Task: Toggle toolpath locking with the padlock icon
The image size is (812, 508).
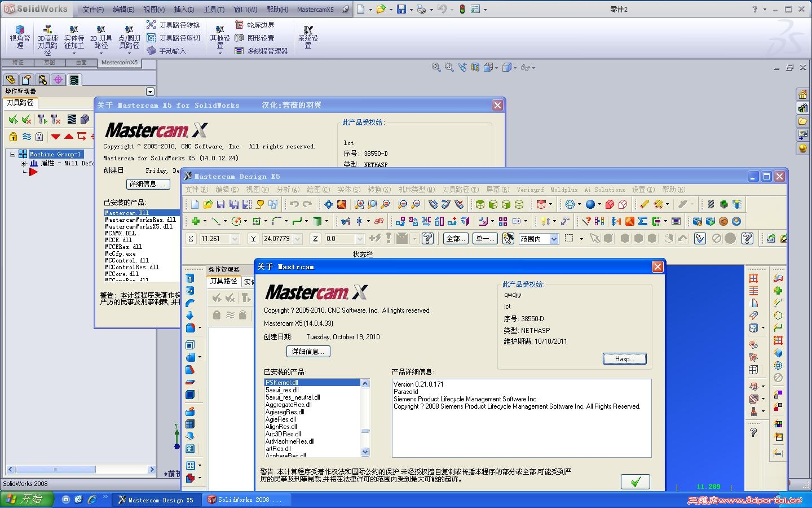Action: (x=13, y=137)
